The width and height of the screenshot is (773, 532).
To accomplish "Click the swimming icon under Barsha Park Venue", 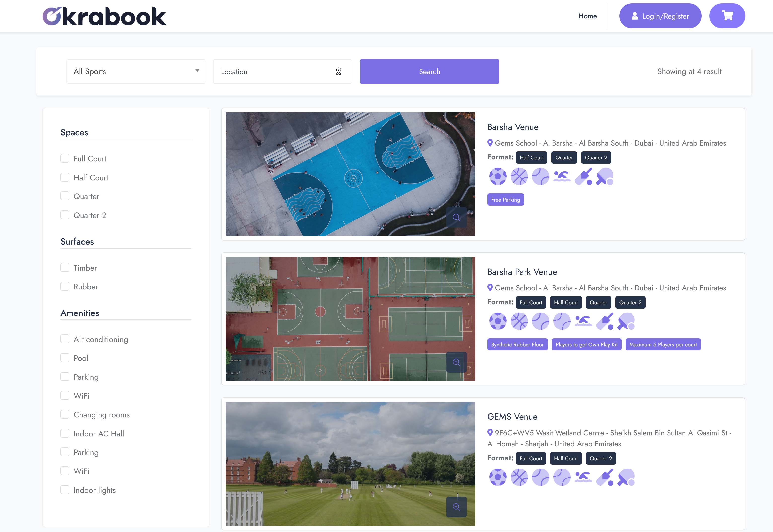I will [583, 321].
